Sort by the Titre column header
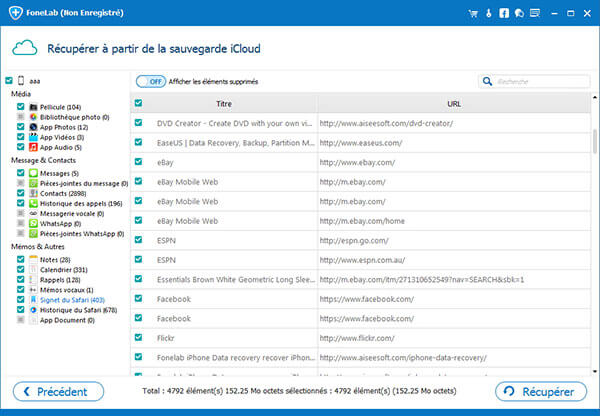Viewport: 600px width, 416px height. (x=224, y=104)
